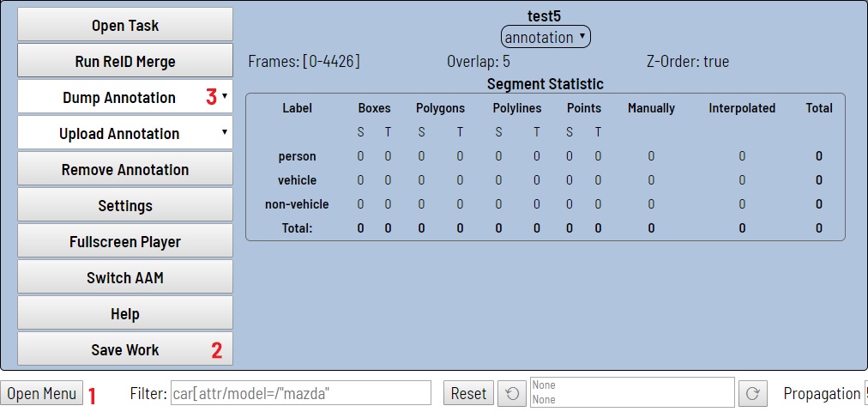Open Settings from the menu
Screen dimensions: 868x412
(125, 205)
